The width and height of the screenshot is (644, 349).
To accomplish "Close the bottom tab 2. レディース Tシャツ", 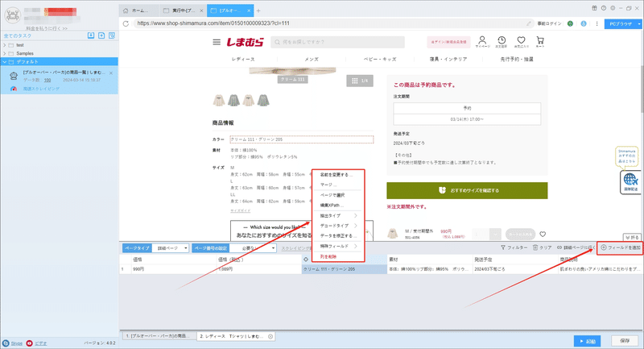I will pos(270,336).
